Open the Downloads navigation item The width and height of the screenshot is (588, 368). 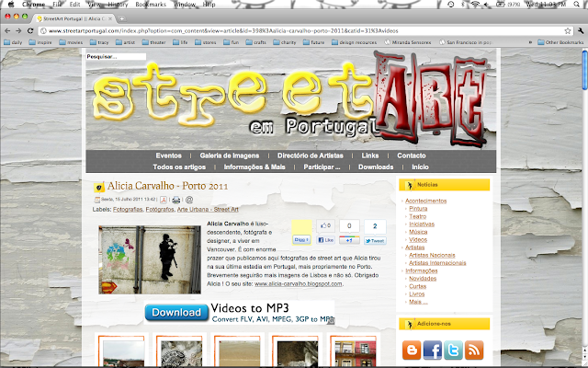376,167
